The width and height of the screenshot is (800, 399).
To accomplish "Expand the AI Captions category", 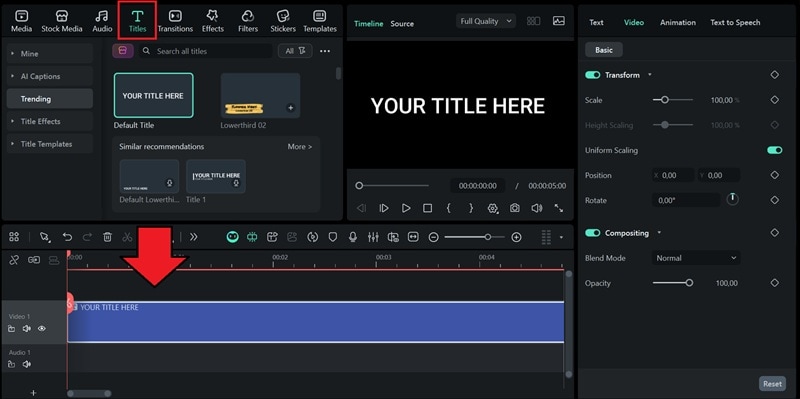I will (49, 76).
